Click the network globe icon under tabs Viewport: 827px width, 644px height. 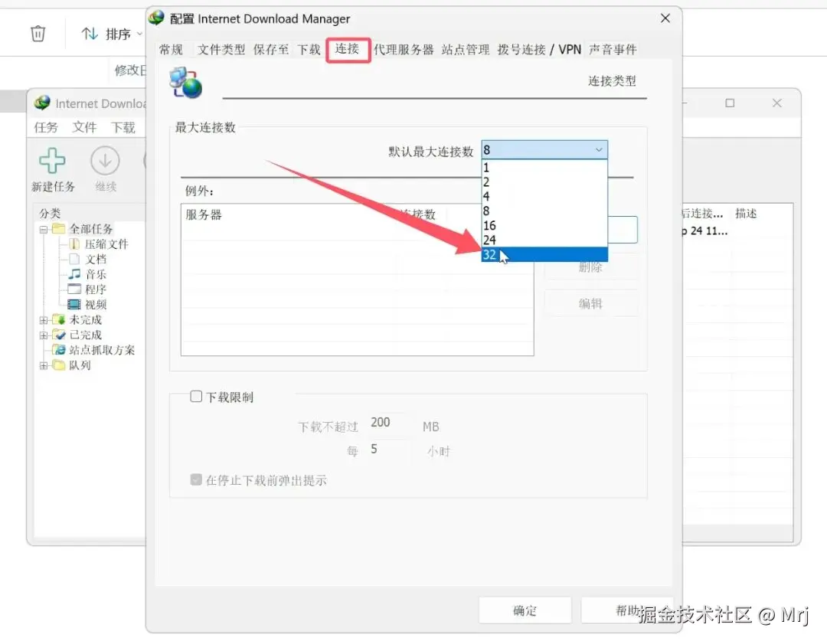coord(185,82)
